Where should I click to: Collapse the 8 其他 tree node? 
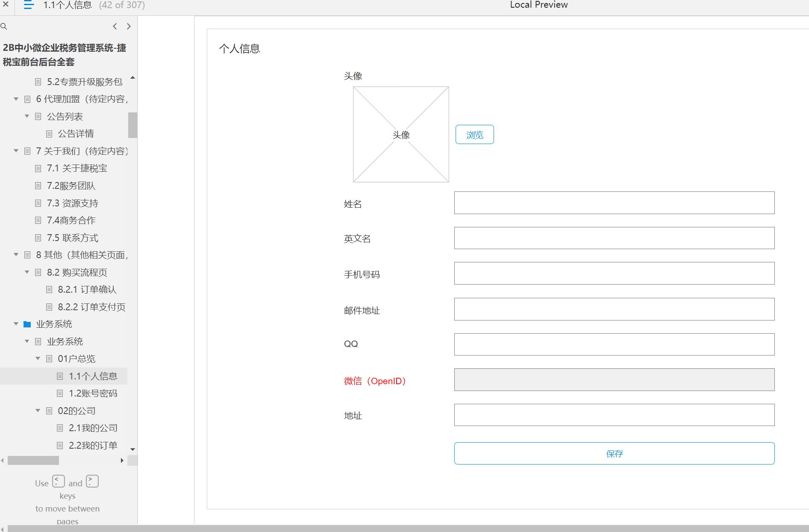click(16, 255)
